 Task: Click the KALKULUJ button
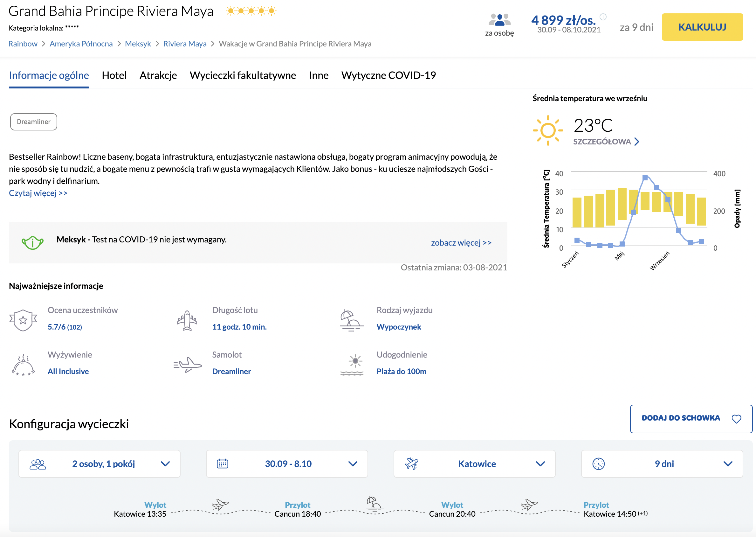[x=703, y=27]
